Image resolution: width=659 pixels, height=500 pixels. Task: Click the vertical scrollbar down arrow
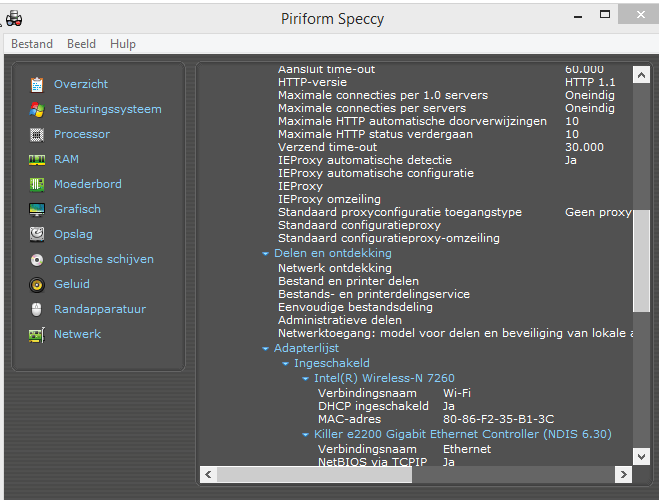[x=641, y=456]
